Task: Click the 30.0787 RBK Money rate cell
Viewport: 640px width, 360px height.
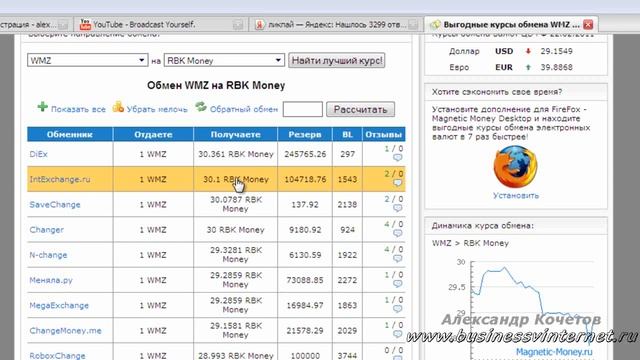Action: (236, 204)
